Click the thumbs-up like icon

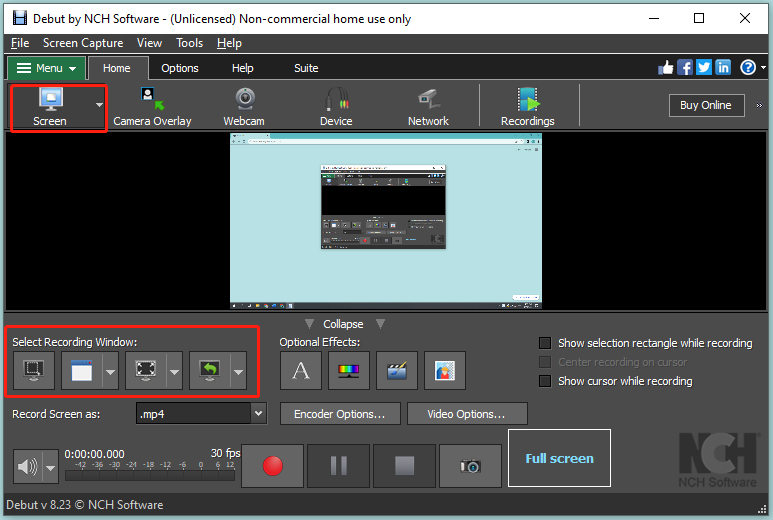666,67
